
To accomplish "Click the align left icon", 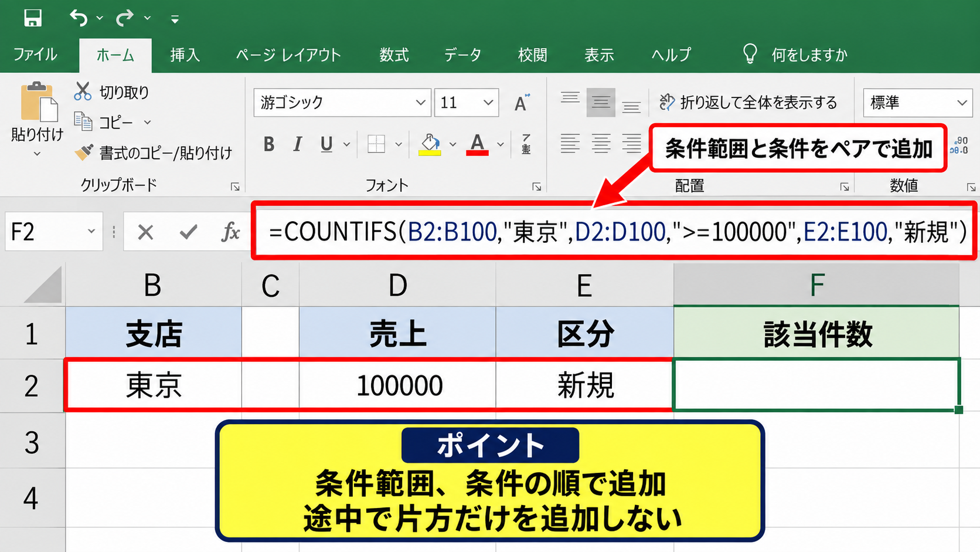I will (x=570, y=144).
